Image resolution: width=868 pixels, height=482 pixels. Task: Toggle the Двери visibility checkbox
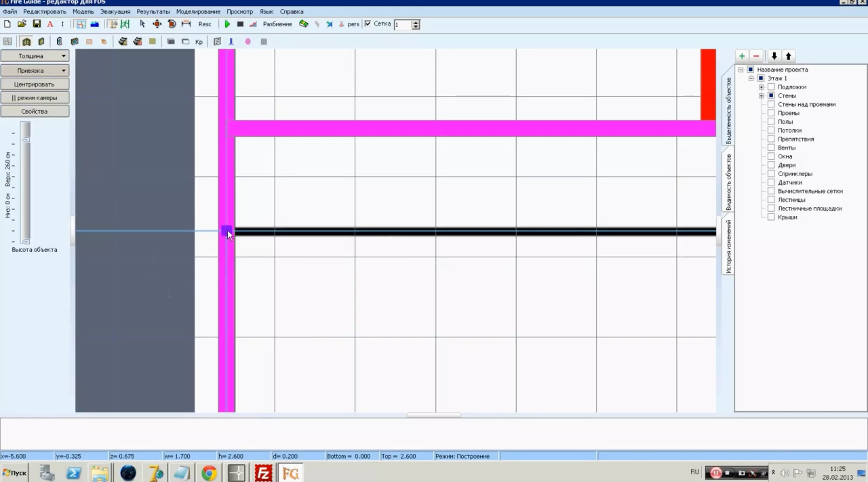[x=771, y=165]
